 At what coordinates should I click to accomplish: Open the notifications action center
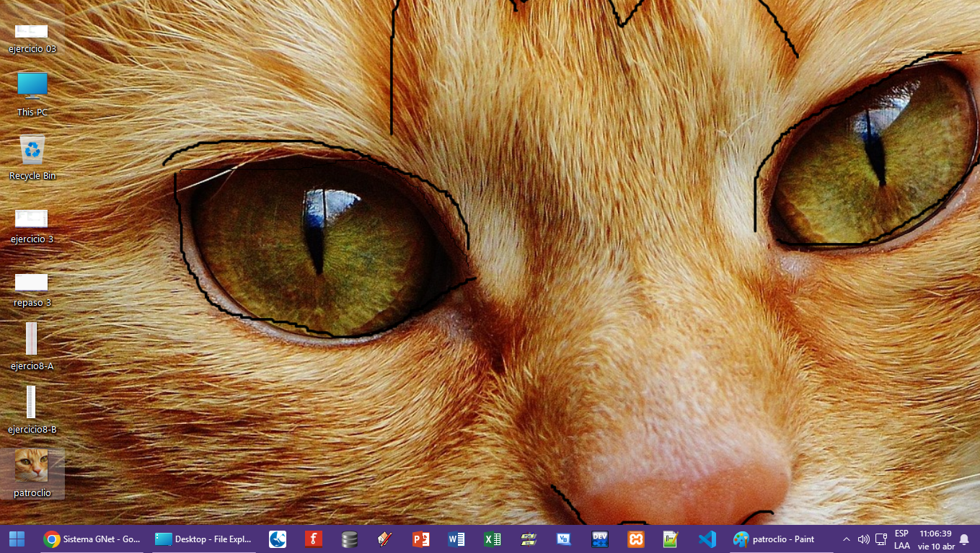[x=964, y=539]
